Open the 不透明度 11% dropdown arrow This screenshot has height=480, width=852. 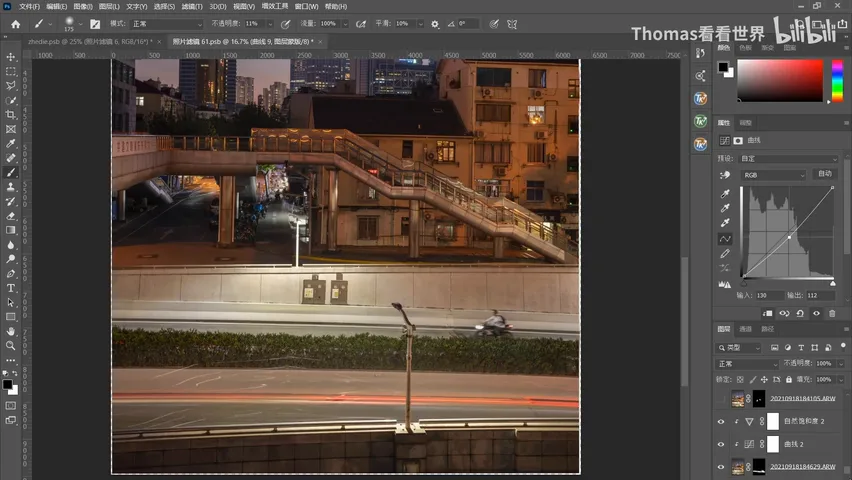[x=270, y=24]
